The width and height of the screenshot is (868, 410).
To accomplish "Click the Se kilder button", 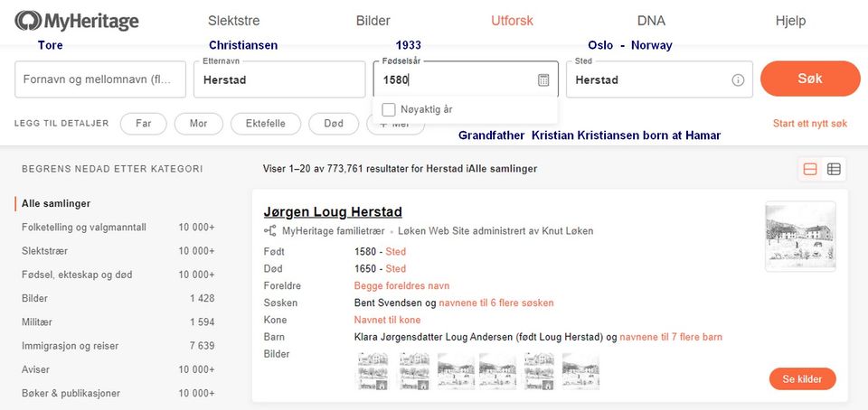I will (802, 379).
